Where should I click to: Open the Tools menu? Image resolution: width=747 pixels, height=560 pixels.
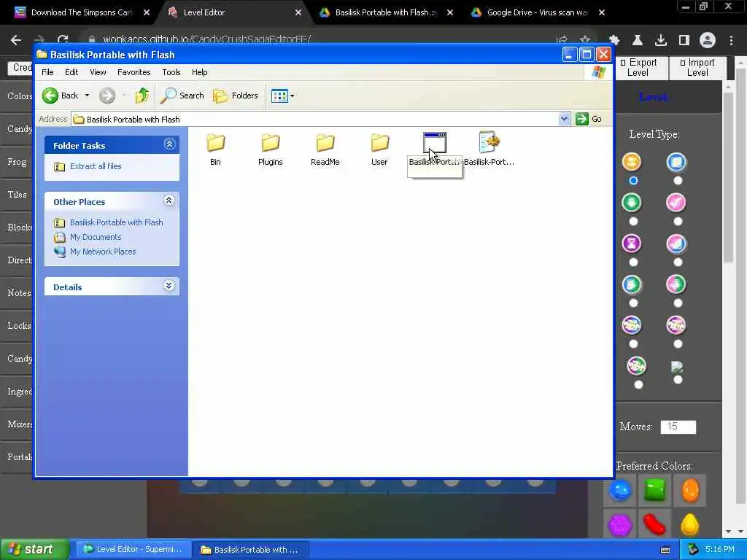[x=171, y=72]
